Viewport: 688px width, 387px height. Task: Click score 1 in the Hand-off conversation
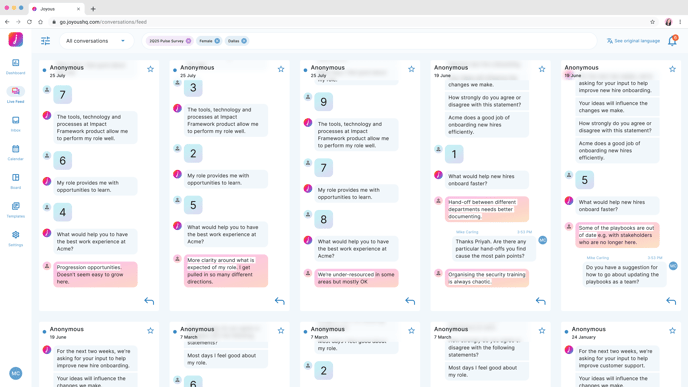pyautogui.click(x=454, y=154)
